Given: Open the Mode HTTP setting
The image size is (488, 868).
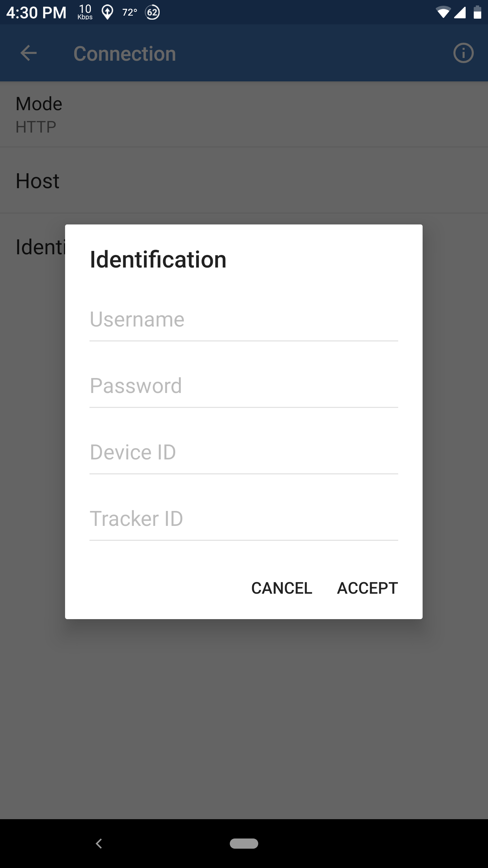Looking at the screenshot, I should [244, 114].
